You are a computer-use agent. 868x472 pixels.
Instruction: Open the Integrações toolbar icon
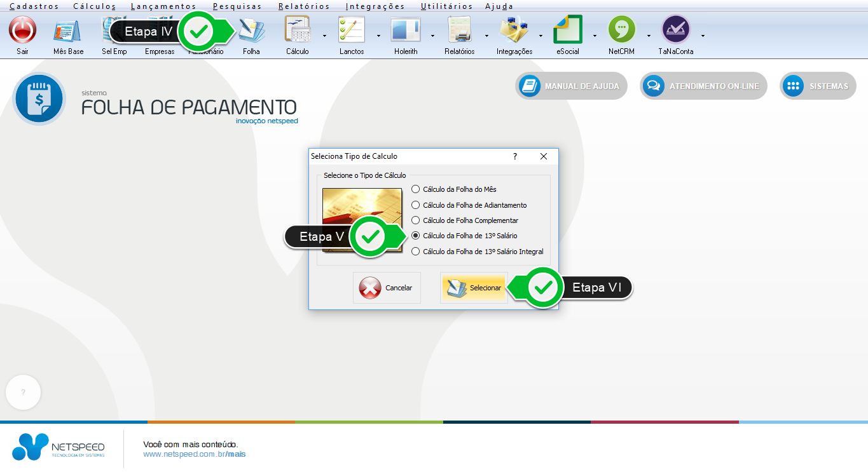pyautogui.click(x=514, y=30)
